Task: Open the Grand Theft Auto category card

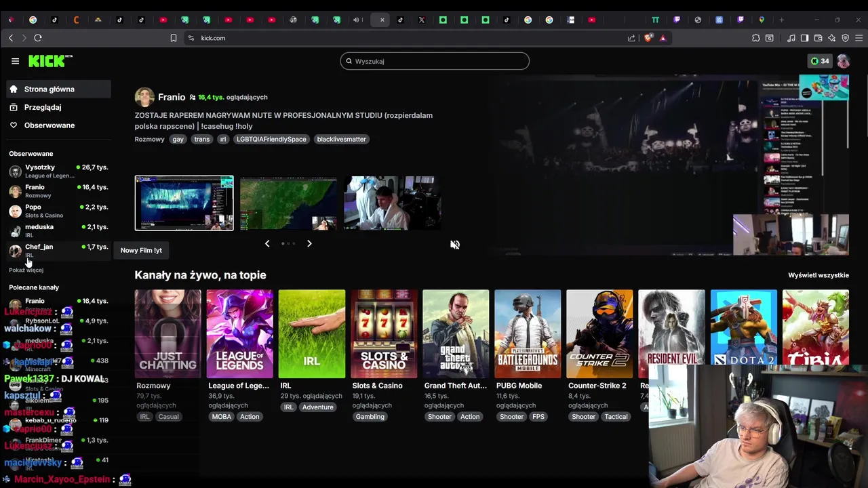Action: click(456, 334)
